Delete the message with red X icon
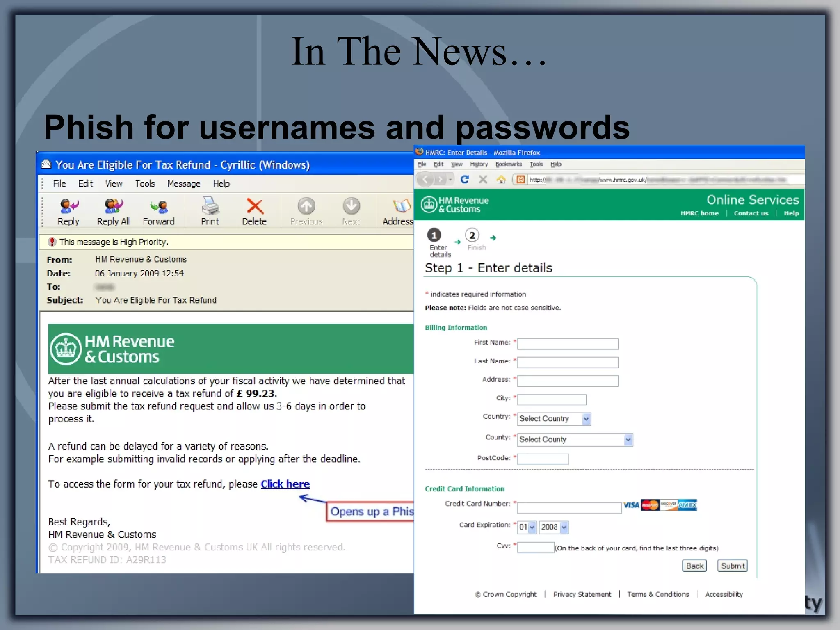 click(254, 207)
